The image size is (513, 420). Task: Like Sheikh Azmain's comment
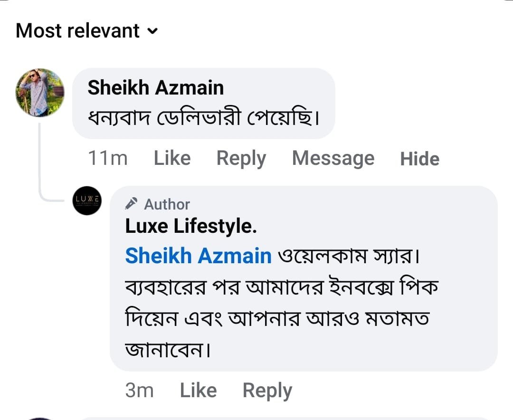[x=172, y=159]
